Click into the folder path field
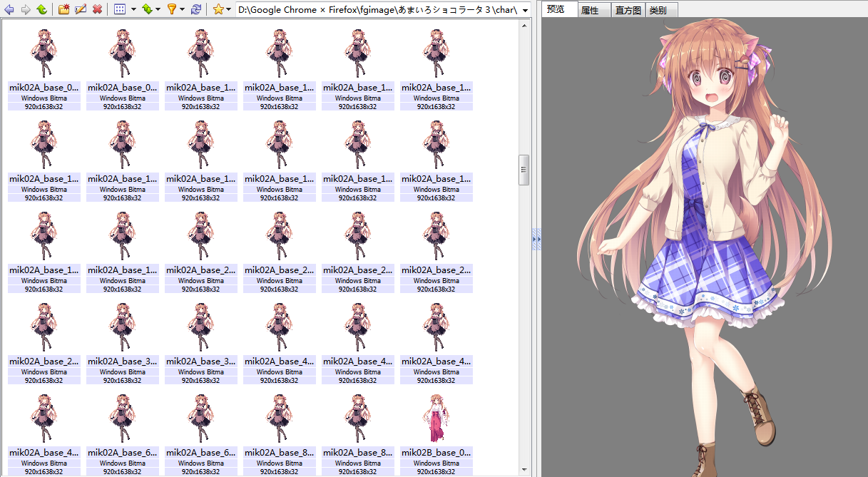 coord(378,10)
